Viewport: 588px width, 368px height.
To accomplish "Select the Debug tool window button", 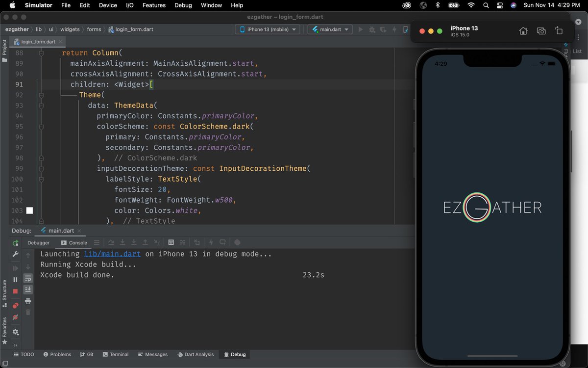I will click(235, 354).
